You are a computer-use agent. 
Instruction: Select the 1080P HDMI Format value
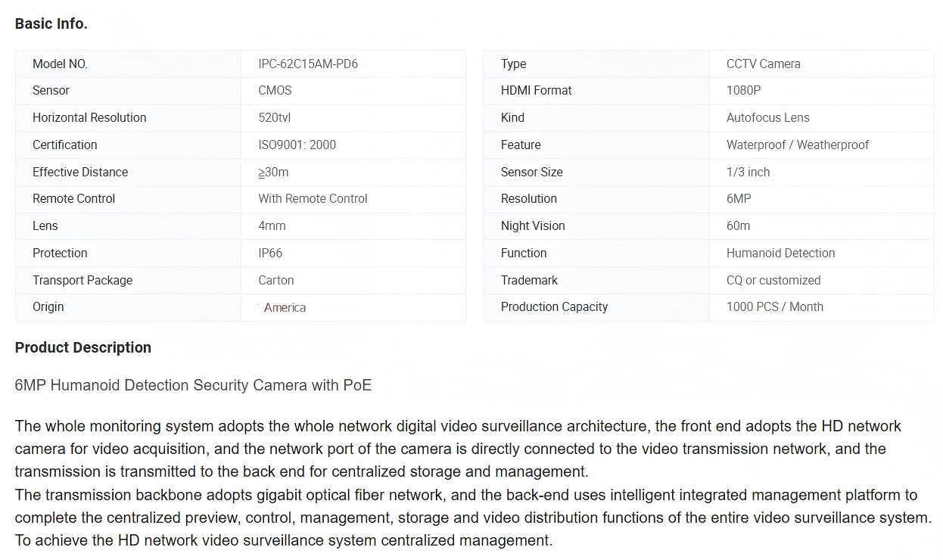[743, 90]
